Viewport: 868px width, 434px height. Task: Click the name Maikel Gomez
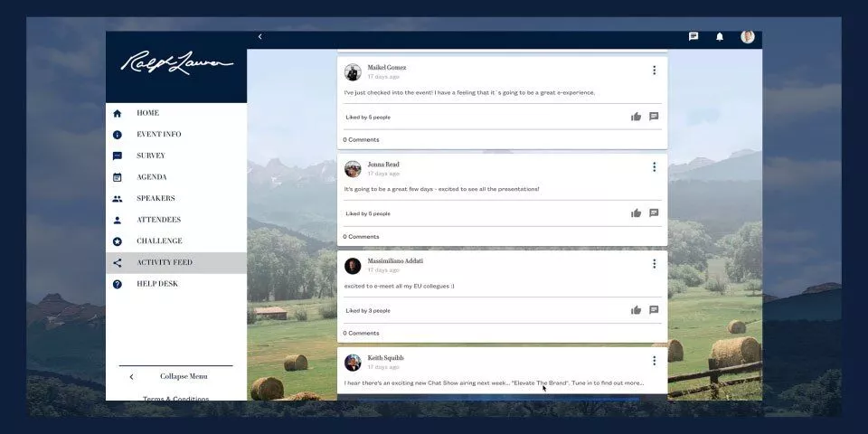tap(387, 68)
